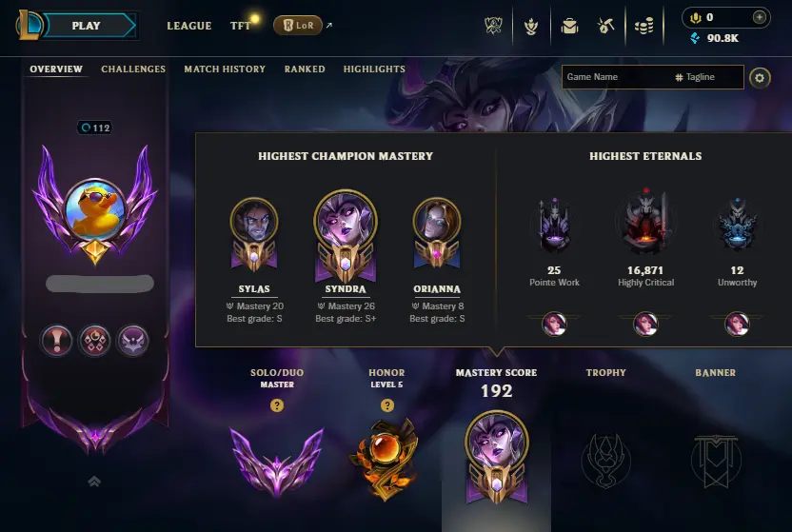This screenshot has height=532, width=792.
Task: Select the first challenge token with exclamation mark
Action: (x=56, y=341)
